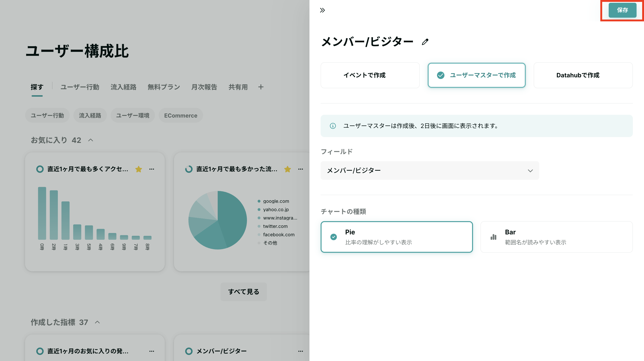Filter by 流入経路 chip
The image size is (644, 361).
pyautogui.click(x=90, y=115)
